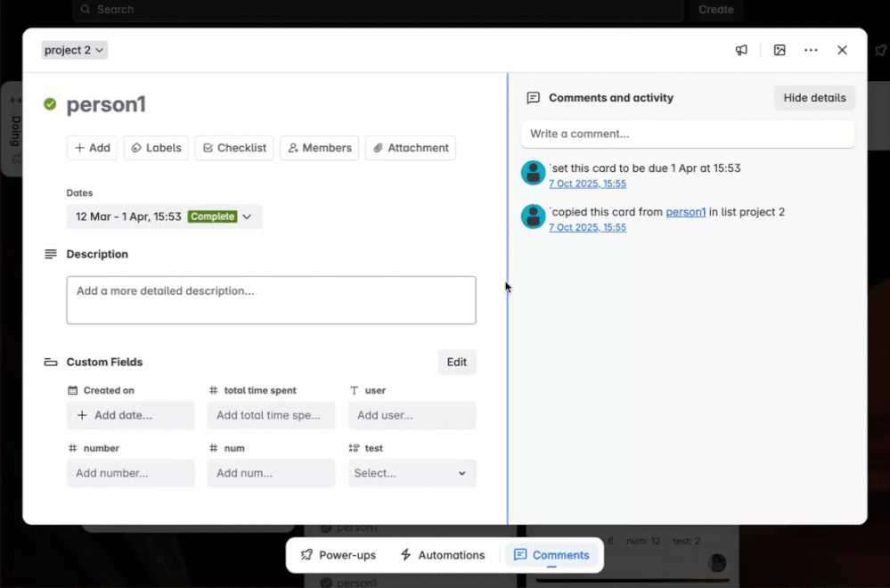Click the Create button in the top bar
This screenshot has height=588, width=890.
pyautogui.click(x=715, y=10)
